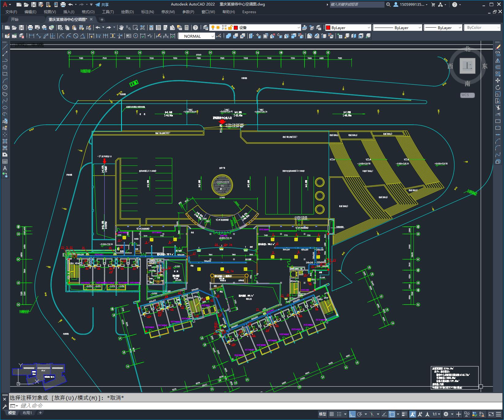Image resolution: width=504 pixels, height=420 pixels.
Task: Toggle Ortho mode in status bar
Action: click(352, 414)
